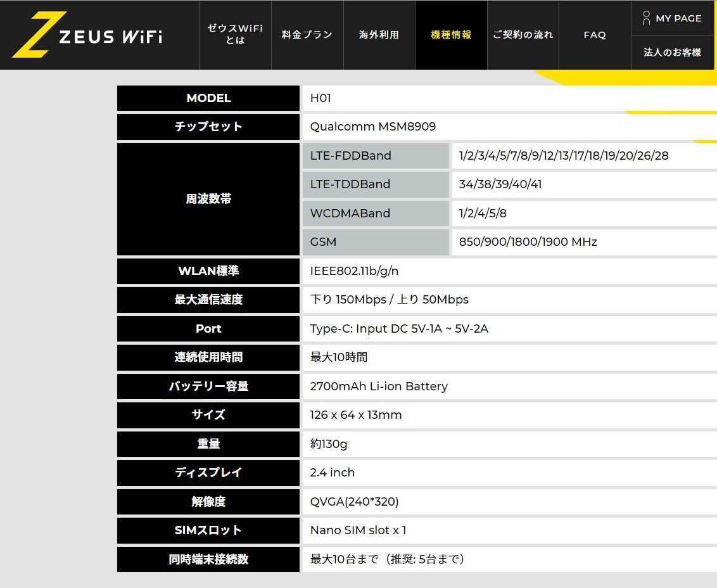Screen dimensions: 717x588
Task: Click the person icon beside MY PAGE
Action: pyautogui.click(x=646, y=18)
